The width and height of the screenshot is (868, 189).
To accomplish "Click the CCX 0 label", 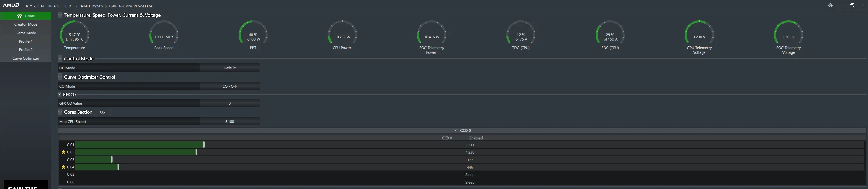I will click(447, 138).
